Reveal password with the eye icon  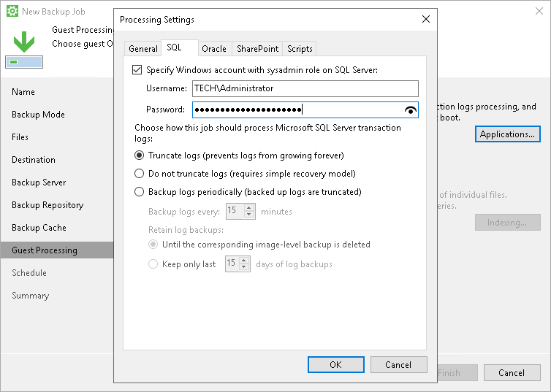(x=411, y=110)
